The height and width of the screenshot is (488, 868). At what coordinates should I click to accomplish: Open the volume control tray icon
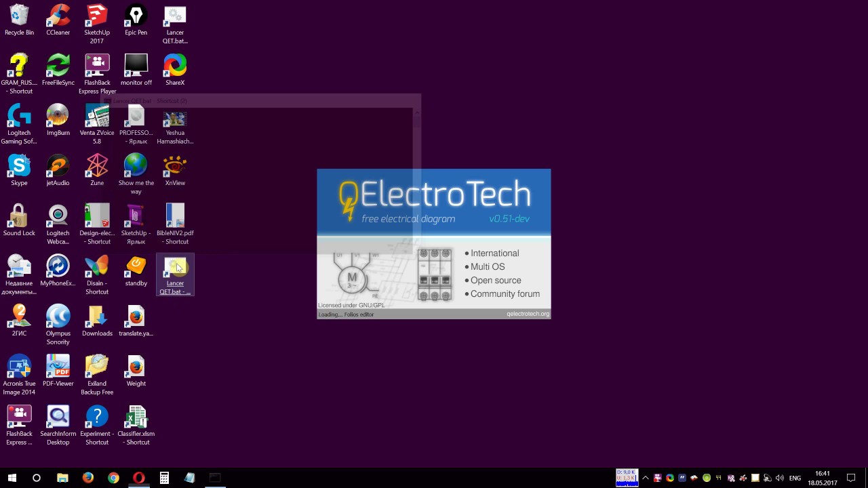(779, 478)
